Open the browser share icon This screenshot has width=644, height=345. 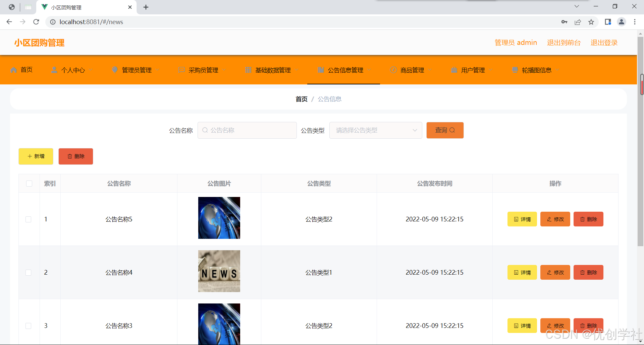click(x=578, y=22)
